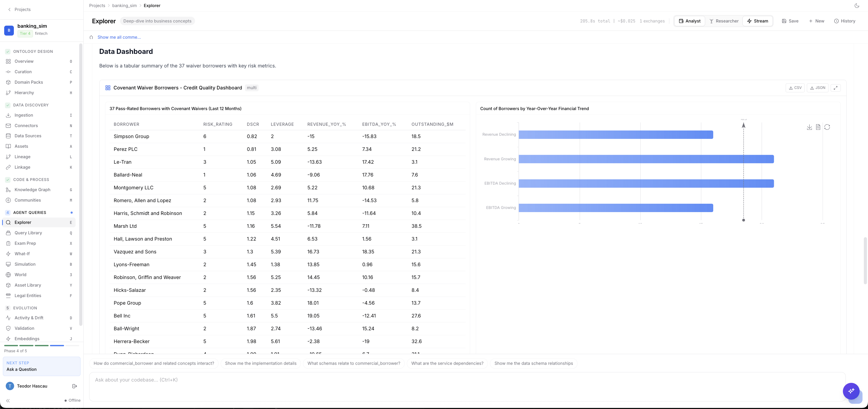Open the Hierarchy section under Ontology Design
The image size is (868, 409).
pyautogui.click(x=24, y=92)
